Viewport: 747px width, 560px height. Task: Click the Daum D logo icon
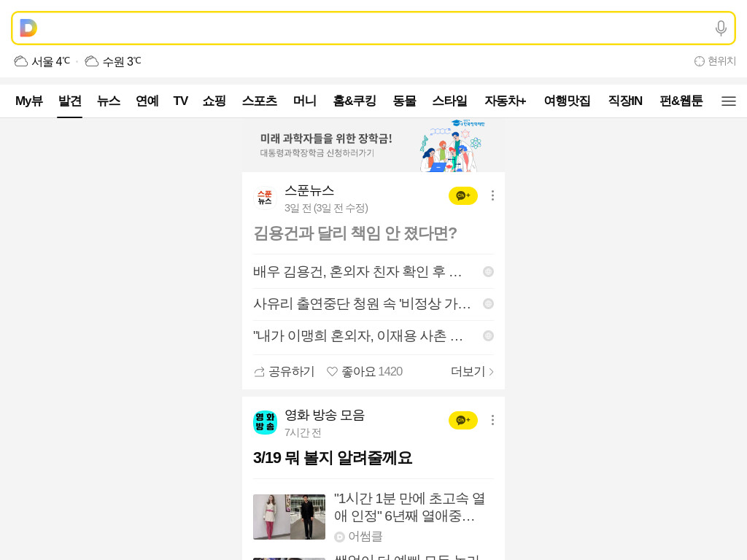pos(28,28)
